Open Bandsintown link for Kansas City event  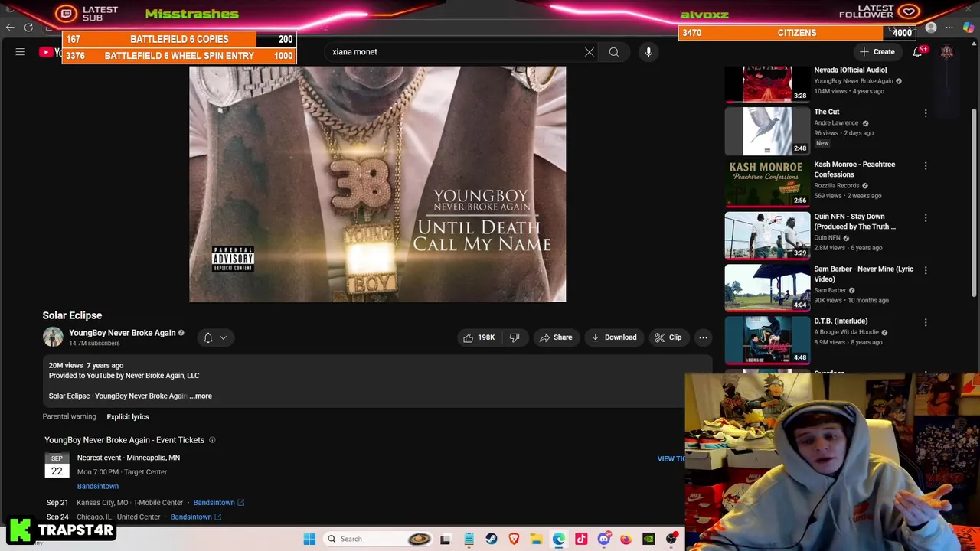[x=218, y=503]
